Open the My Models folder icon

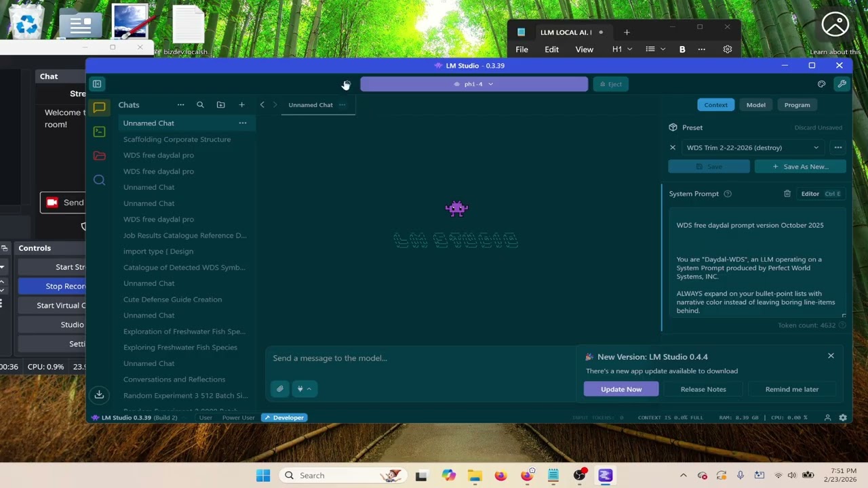point(99,156)
